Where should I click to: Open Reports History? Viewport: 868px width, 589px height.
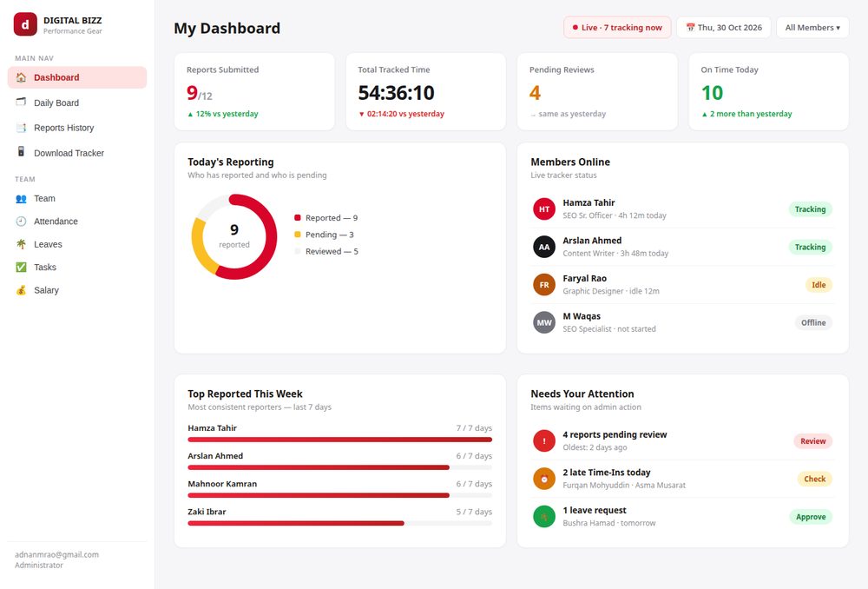coord(77,128)
